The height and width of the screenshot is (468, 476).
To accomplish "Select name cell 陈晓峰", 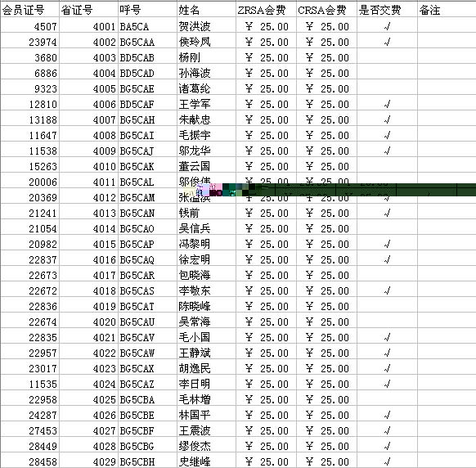I will coord(206,305).
